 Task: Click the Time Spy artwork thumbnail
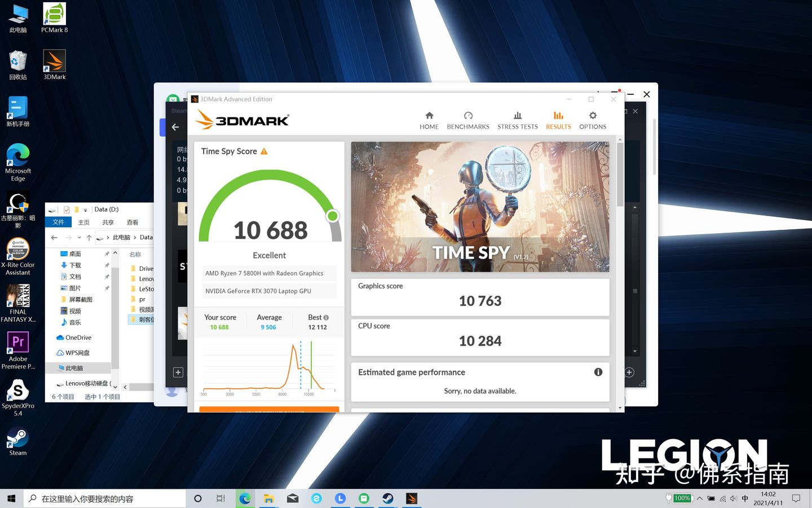tap(480, 207)
